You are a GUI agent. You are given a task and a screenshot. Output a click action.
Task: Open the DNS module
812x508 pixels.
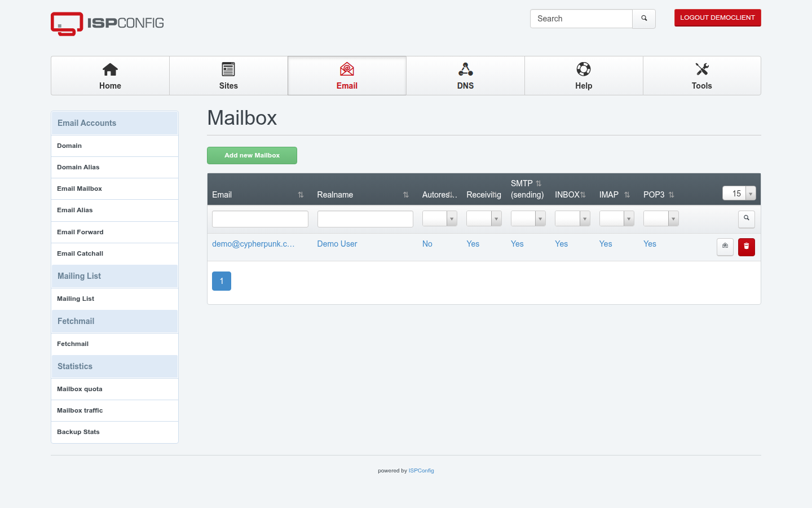coord(465,76)
